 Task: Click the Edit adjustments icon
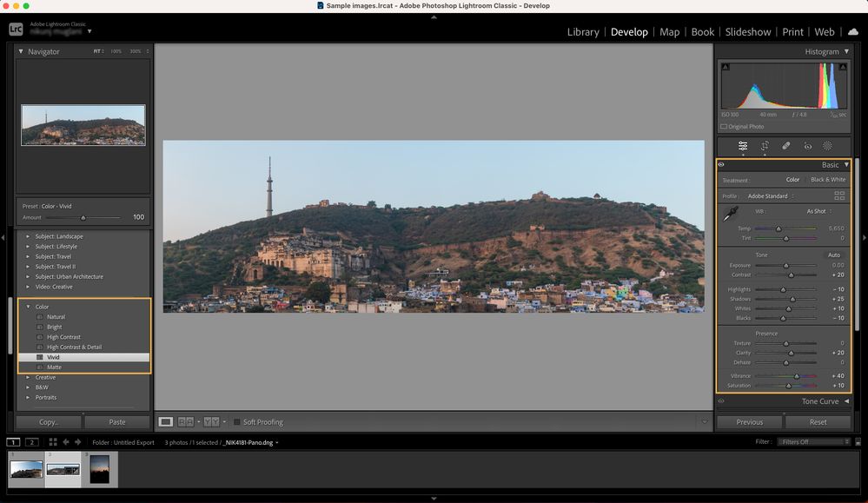(743, 146)
